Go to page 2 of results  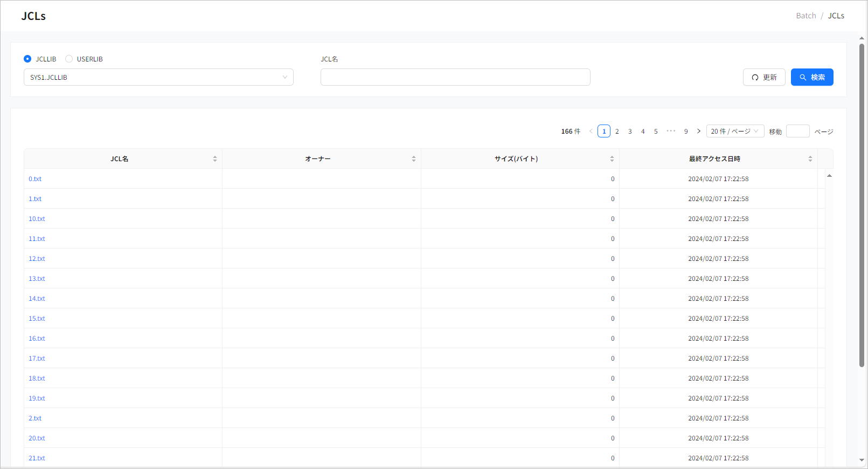pos(617,132)
